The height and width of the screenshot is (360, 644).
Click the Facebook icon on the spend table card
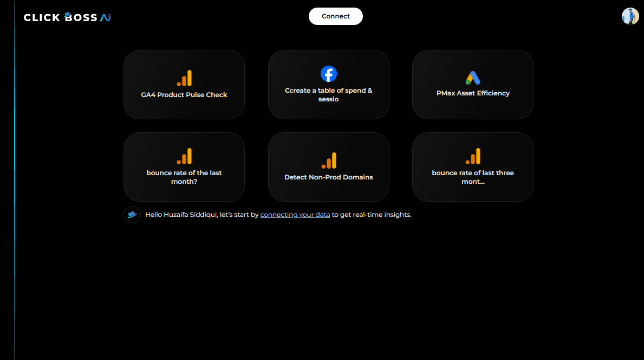329,74
